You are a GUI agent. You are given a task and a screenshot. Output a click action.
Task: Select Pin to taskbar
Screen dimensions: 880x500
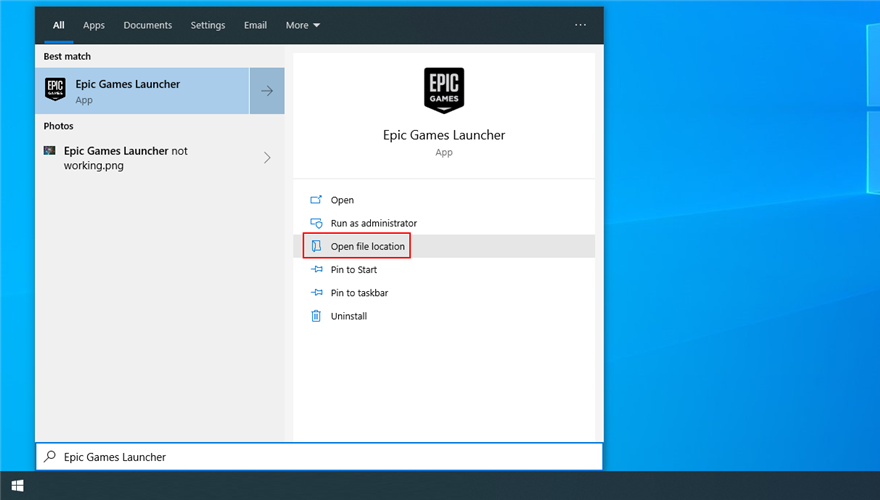pyautogui.click(x=443, y=292)
